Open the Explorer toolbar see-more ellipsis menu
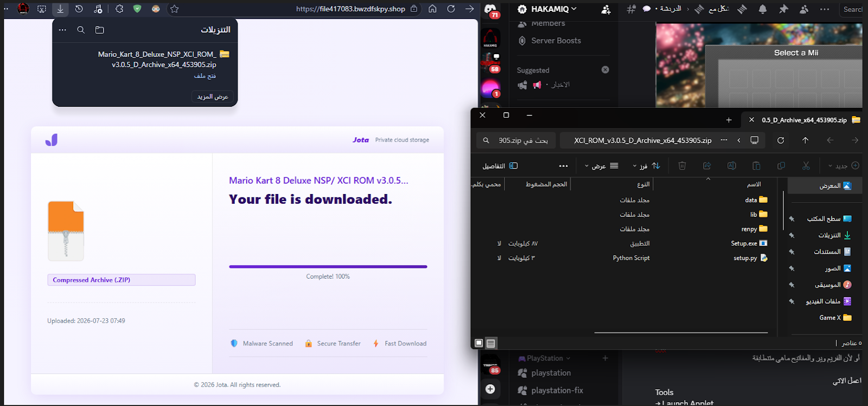Screen dimensions: 868x406 tap(564, 166)
